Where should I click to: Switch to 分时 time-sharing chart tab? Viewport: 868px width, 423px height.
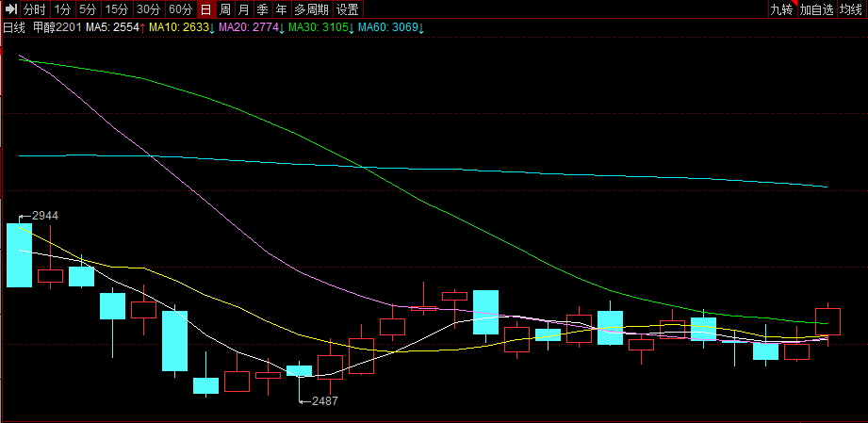point(35,8)
